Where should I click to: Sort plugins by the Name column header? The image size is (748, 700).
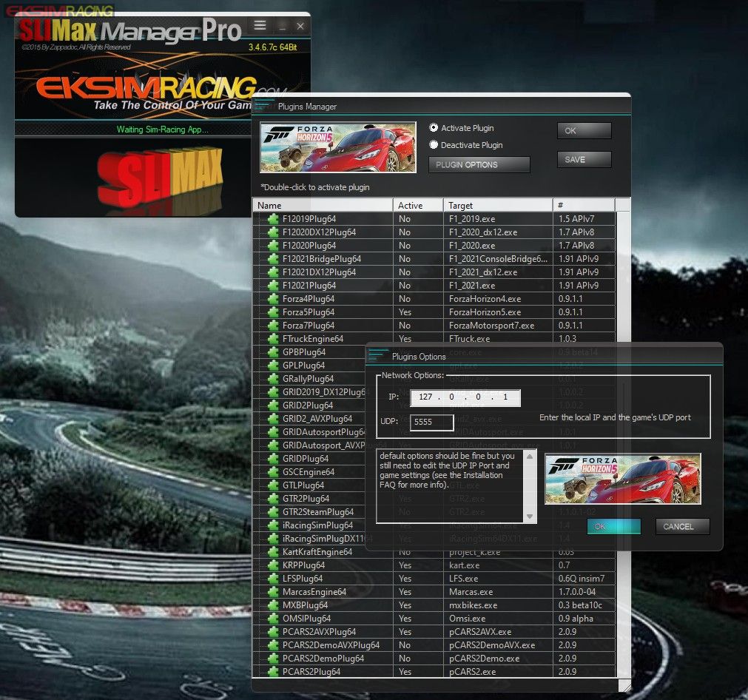tap(323, 205)
